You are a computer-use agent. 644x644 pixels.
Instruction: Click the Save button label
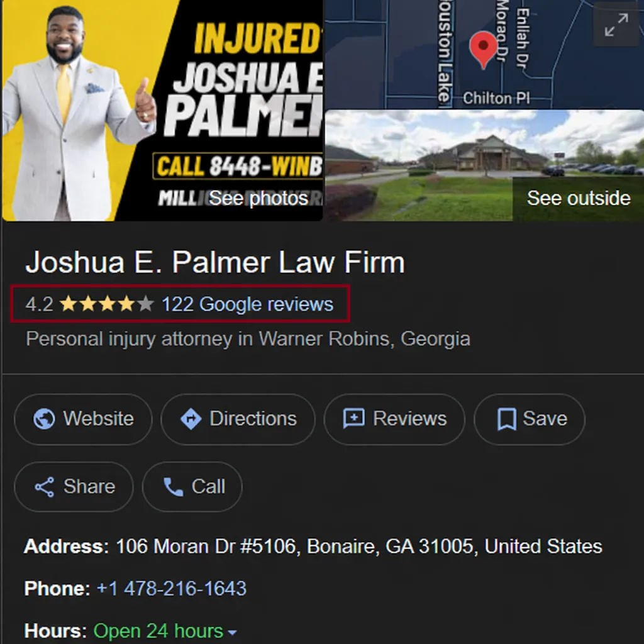click(x=545, y=419)
